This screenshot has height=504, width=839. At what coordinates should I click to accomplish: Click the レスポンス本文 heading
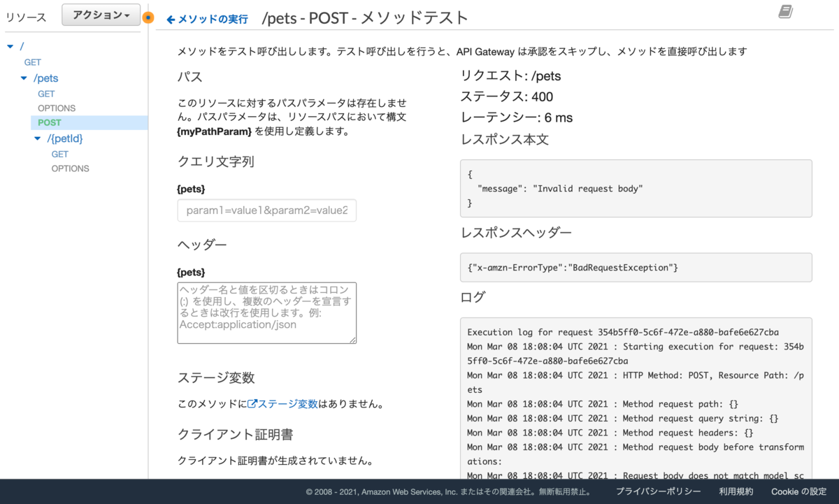[x=505, y=139]
